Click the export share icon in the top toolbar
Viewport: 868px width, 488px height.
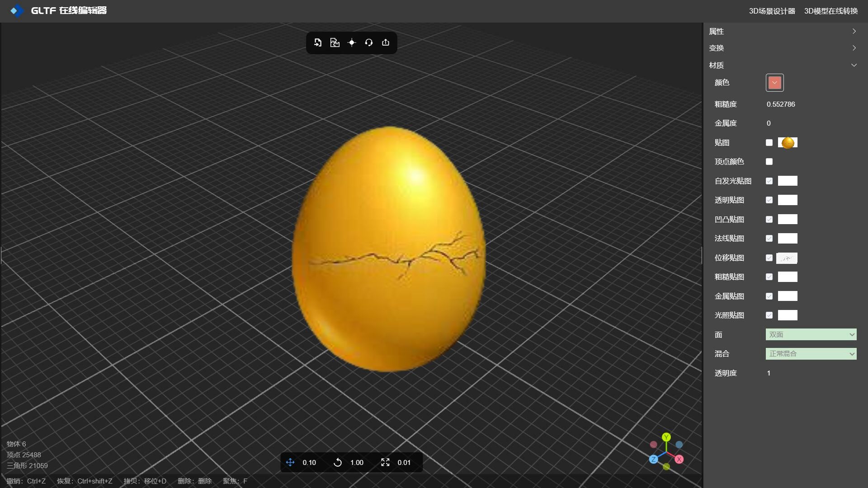point(386,42)
